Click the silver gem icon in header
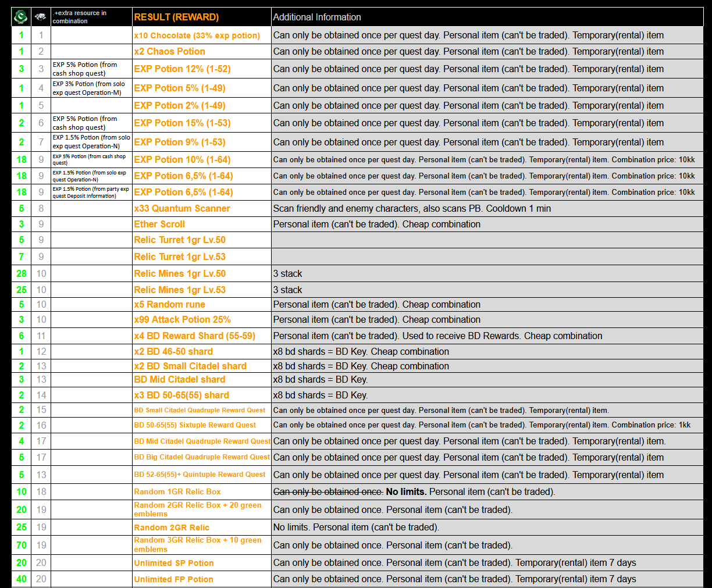The width and height of the screenshot is (712, 588). coord(41,17)
